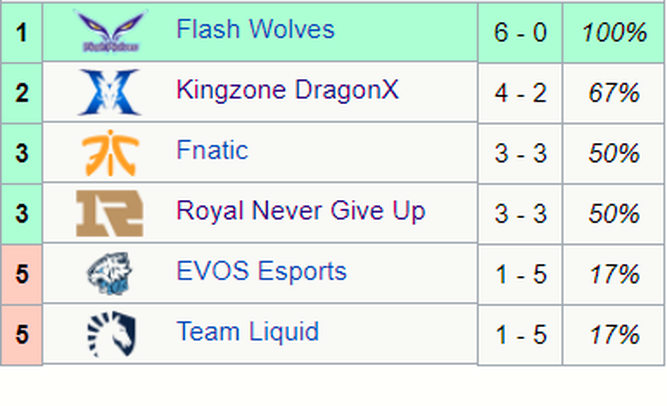Click the 6 - 0 record cell
The height and width of the screenshot is (406, 667).
click(x=520, y=32)
